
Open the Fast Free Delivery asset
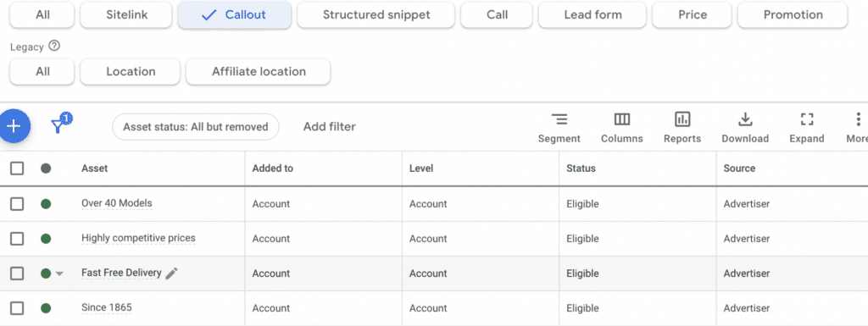click(x=121, y=273)
